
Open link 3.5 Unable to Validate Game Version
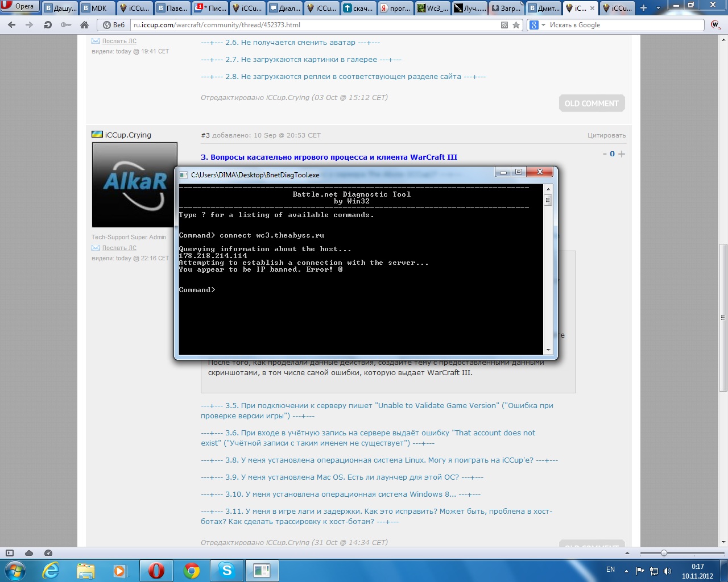[377, 411]
